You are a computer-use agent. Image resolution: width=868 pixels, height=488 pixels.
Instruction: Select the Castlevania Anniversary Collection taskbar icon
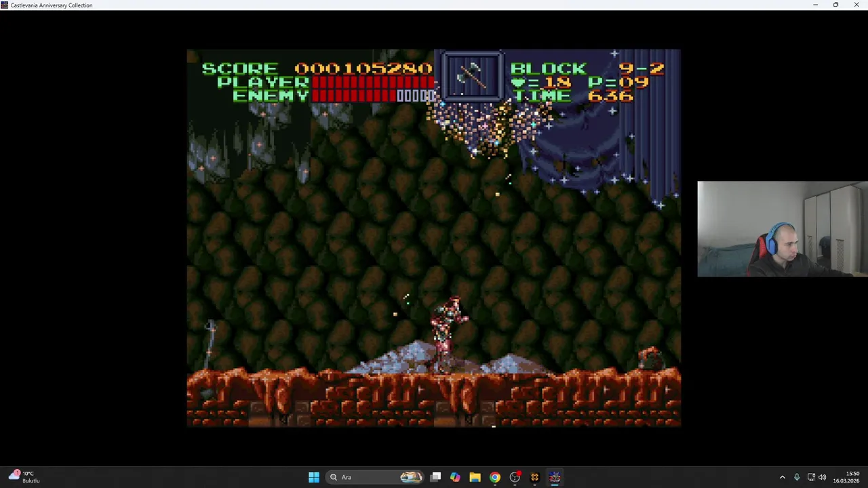(555, 477)
